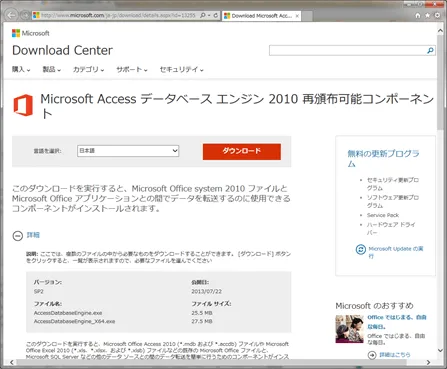Open the セキュリティ menu
Image resolution: width=447 pixels, height=369 pixels.
coord(182,69)
